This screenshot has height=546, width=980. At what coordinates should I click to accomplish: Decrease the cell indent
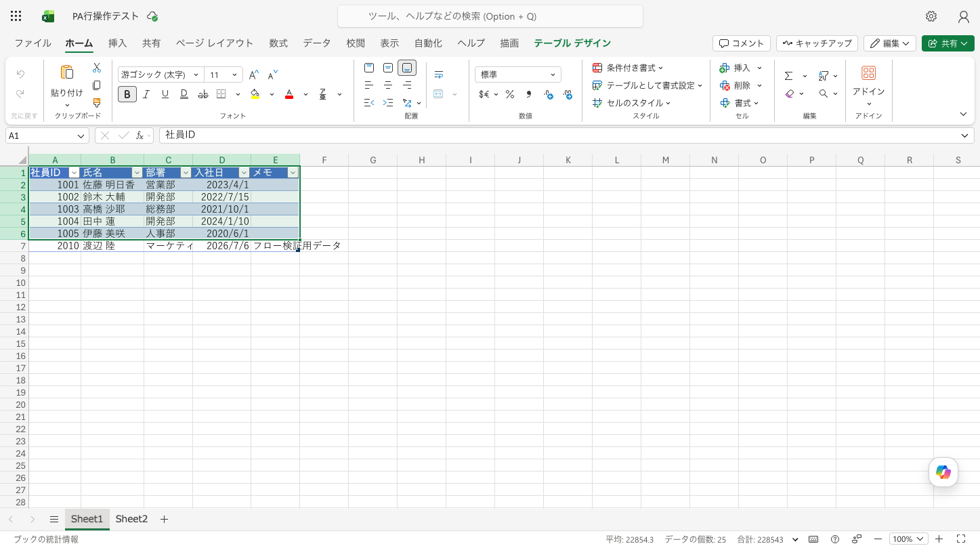pyautogui.click(x=369, y=103)
